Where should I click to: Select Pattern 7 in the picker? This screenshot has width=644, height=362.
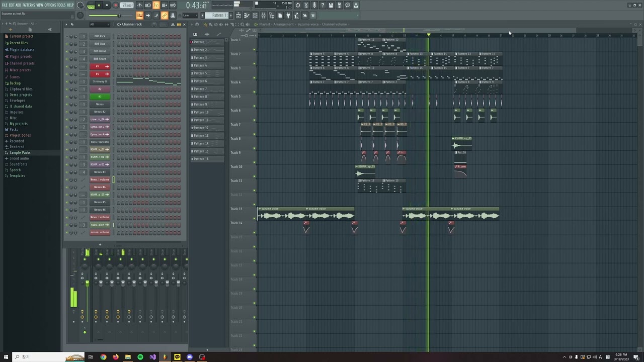pyautogui.click(x=206, y=89)
